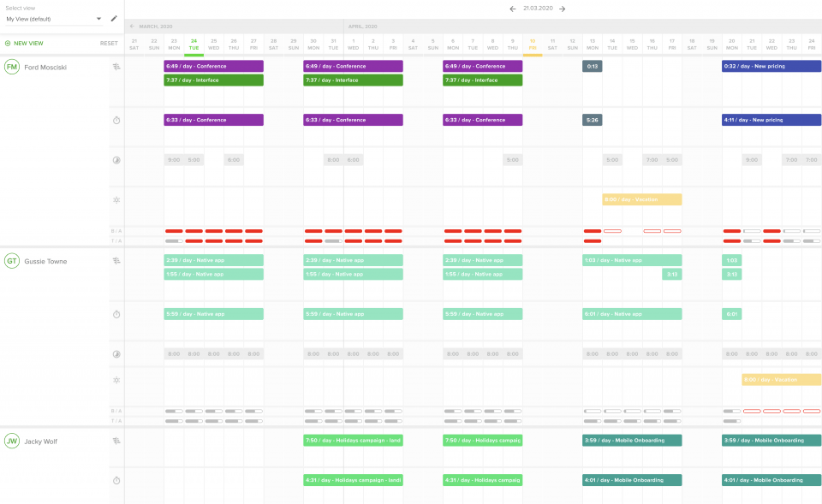Click the pencil edit view icon
Image resolution: width=822 pixels, height=504 pixels.
[x=114, y=18]
